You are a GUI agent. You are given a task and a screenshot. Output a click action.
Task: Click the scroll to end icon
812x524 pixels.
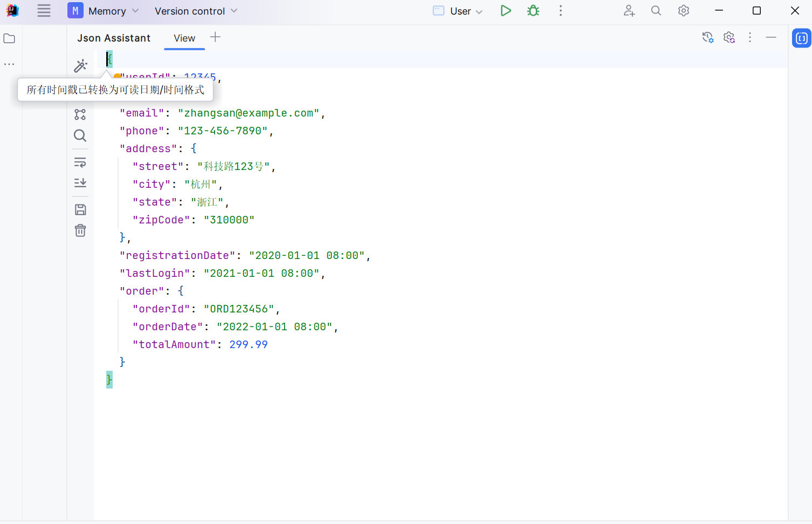(x=80, y=183)
